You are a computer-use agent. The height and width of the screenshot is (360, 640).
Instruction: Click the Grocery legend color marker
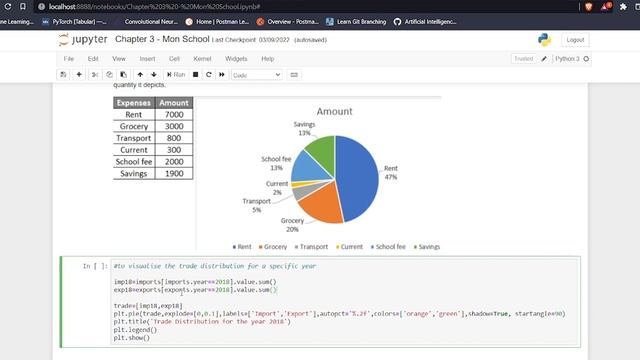click(260, 247)
